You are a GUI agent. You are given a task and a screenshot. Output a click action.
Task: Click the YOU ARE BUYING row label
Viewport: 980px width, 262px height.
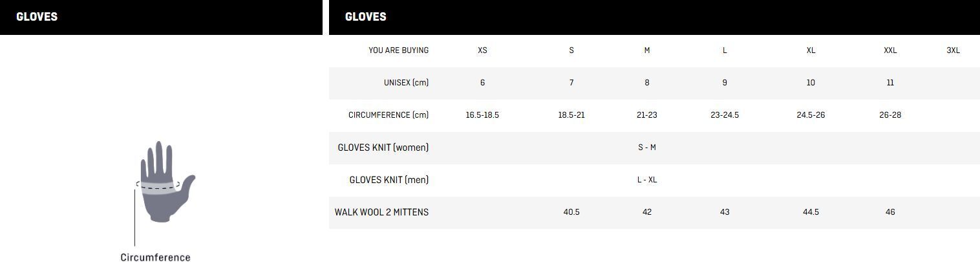pos(398,50)
